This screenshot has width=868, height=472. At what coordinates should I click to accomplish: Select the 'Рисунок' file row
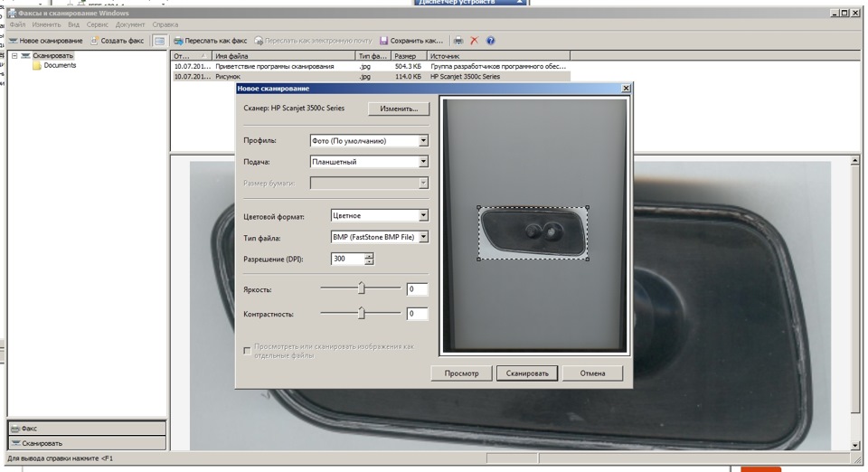tap(370, 77)
